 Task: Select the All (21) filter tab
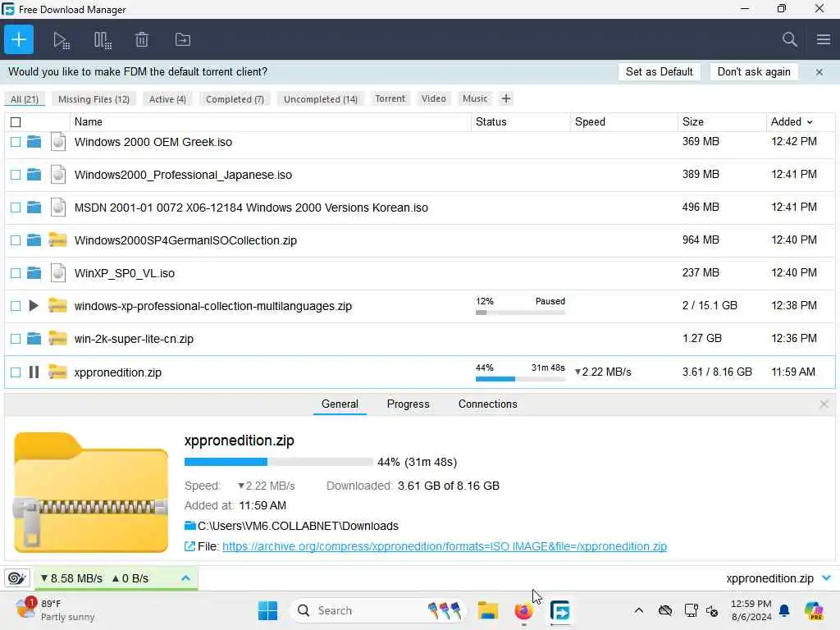[25, 99]
